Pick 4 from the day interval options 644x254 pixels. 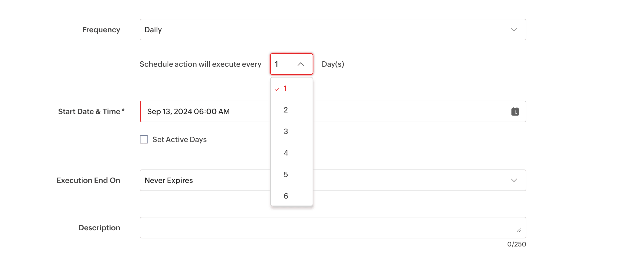(x=286, y=153)
